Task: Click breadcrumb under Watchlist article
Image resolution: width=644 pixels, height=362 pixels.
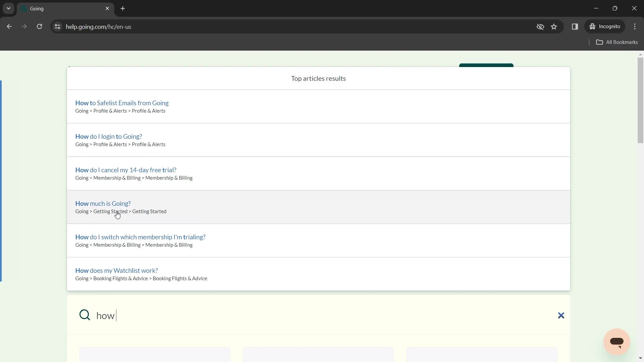Action: pyautogui.click(x=141, y=279)
